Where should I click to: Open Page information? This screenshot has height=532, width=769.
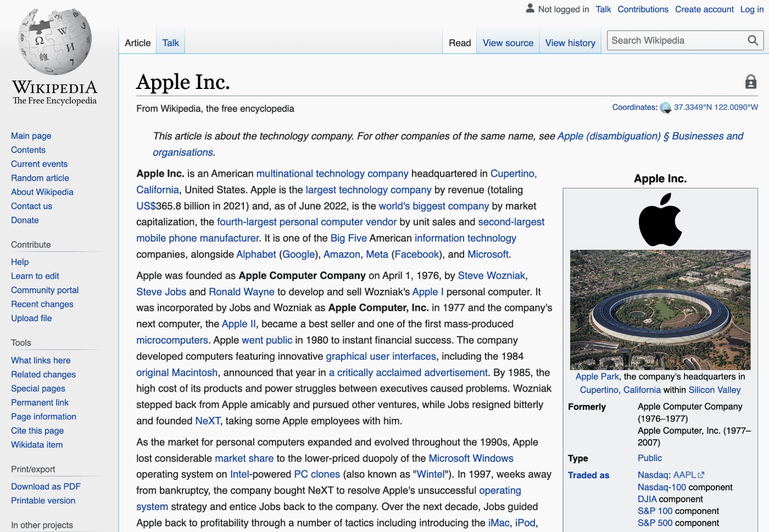click(44, 417)
